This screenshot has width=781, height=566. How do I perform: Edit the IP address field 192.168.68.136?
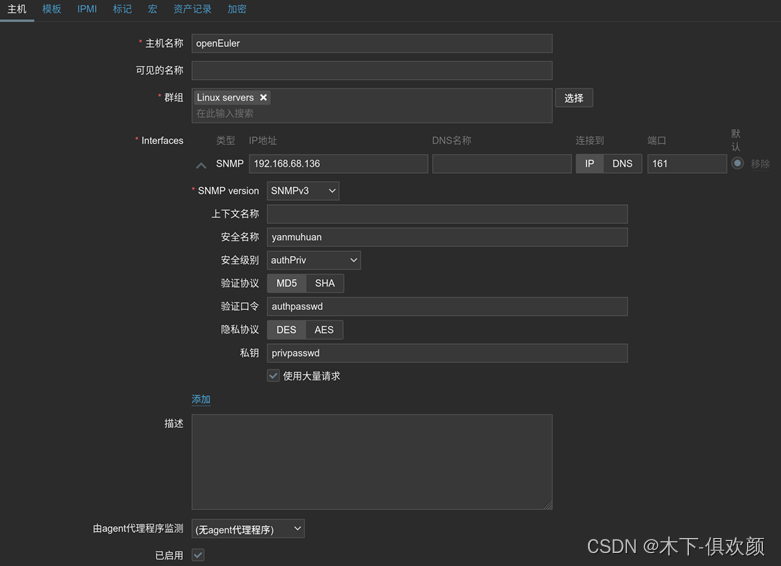tap(338, 163)
